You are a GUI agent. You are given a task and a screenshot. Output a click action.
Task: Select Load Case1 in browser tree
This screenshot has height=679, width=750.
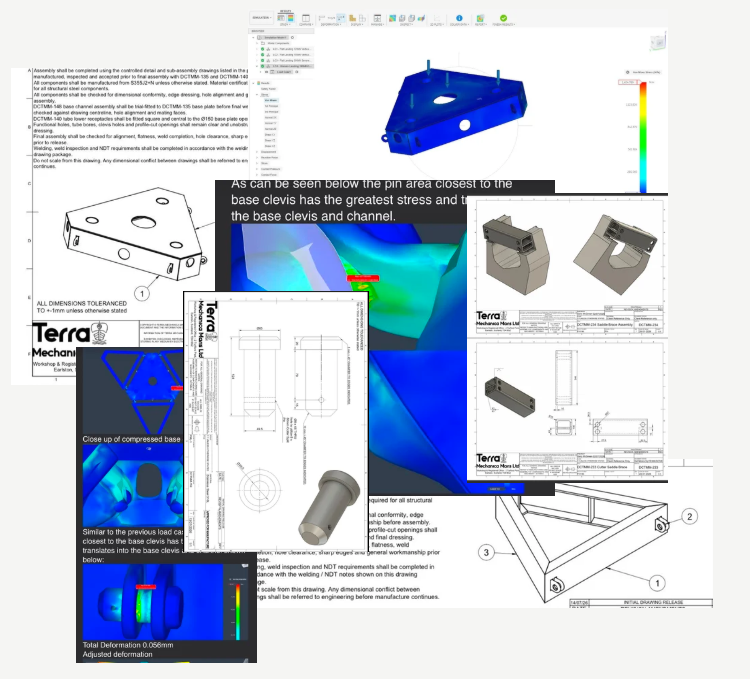[281, 72]
